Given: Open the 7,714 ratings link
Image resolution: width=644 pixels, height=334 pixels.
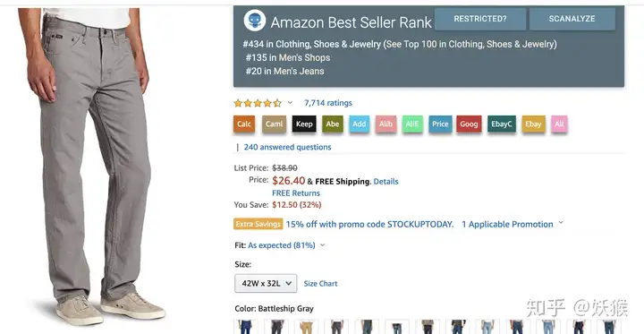Looking at the screenshot, I should click(328, 103).
